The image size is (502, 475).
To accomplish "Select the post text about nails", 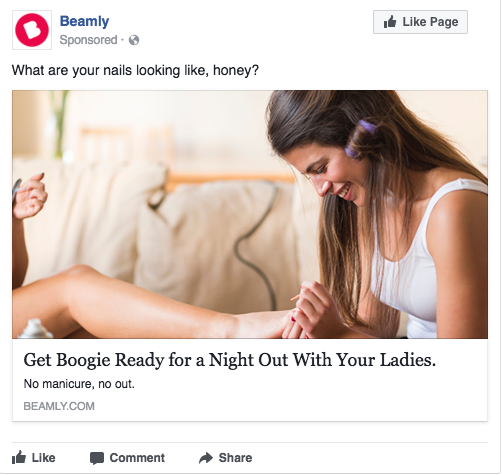I will coord(135,70).
